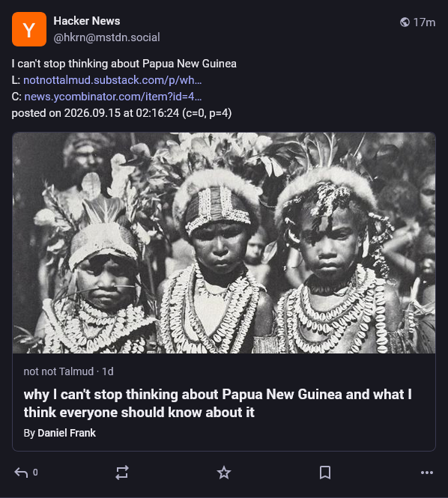Favourite the post with the star icon
Image resolution: width=448 pixels, height=498 pixels.
tap(224, 473)
